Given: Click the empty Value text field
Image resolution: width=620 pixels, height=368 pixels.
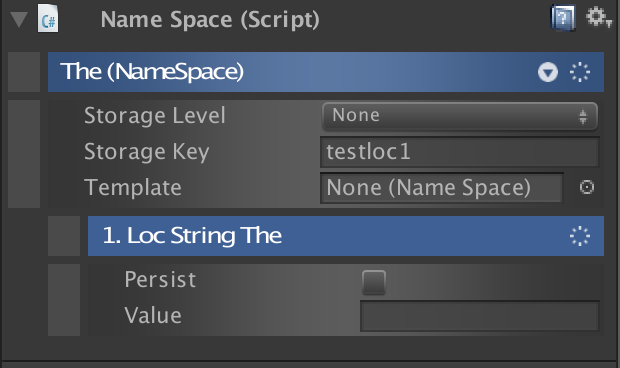Looking at the screenshot, I should (x=480, y=316).
